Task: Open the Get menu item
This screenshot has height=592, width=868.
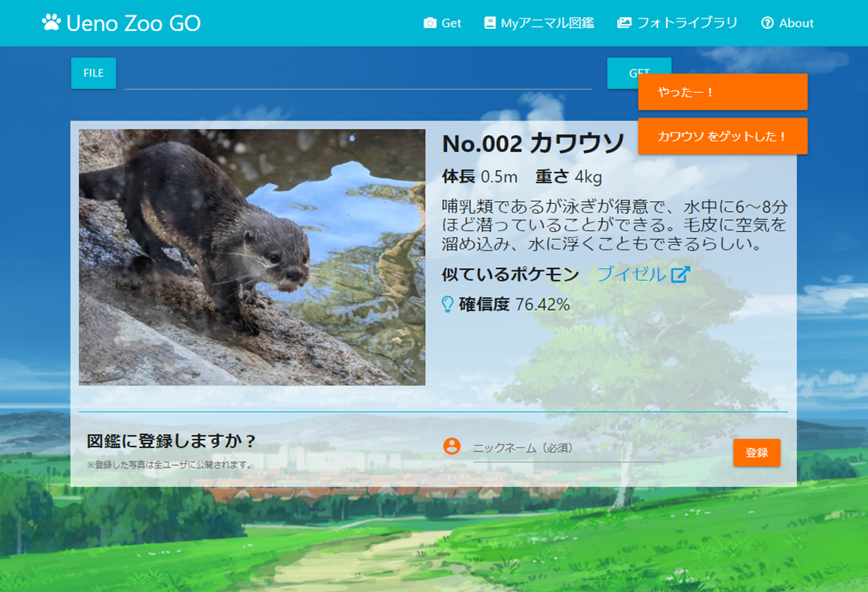Action: coord(451,23)
